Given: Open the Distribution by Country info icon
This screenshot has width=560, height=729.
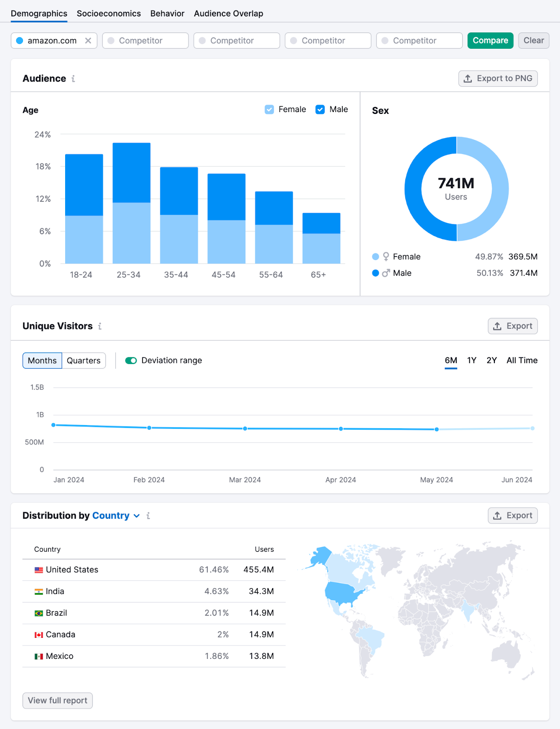Looking at the screenshot, I should tap(148, 516).
